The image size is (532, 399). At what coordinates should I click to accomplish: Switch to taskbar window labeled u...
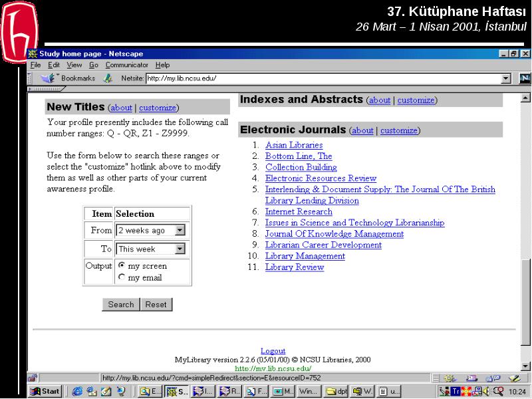tap(389, 391)
